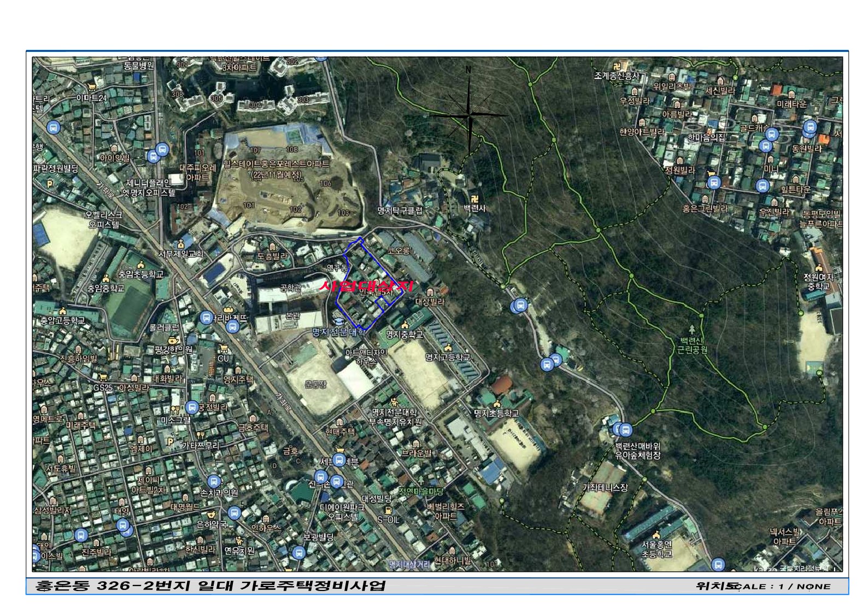Click the tree icon above 백련산 근린공원
The width and height of the screenshot is (868, 614).
(692, 330)
